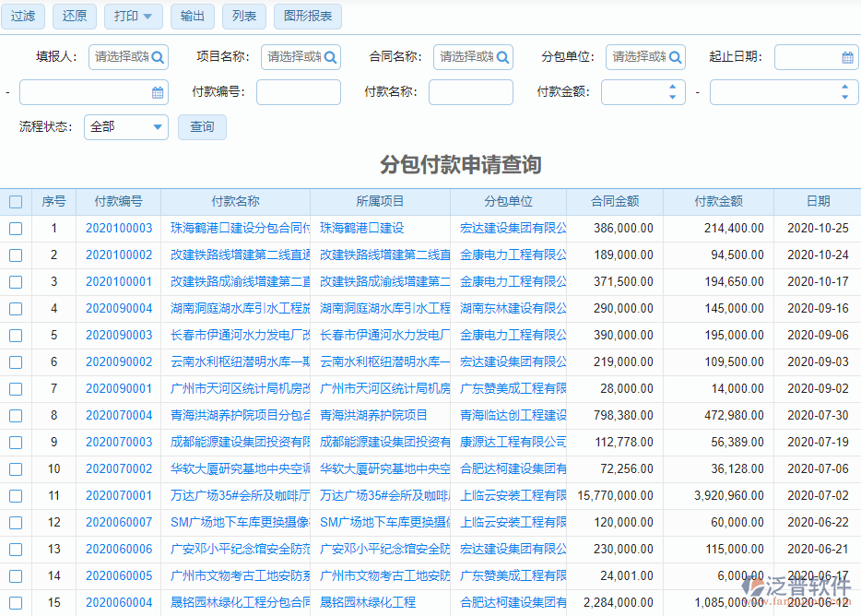The height and width of the screenshot is (616, 861).
Task: Decrease 付款金额 maximum with down arrow
Action: pyautogui.click(x=844, y=97)
